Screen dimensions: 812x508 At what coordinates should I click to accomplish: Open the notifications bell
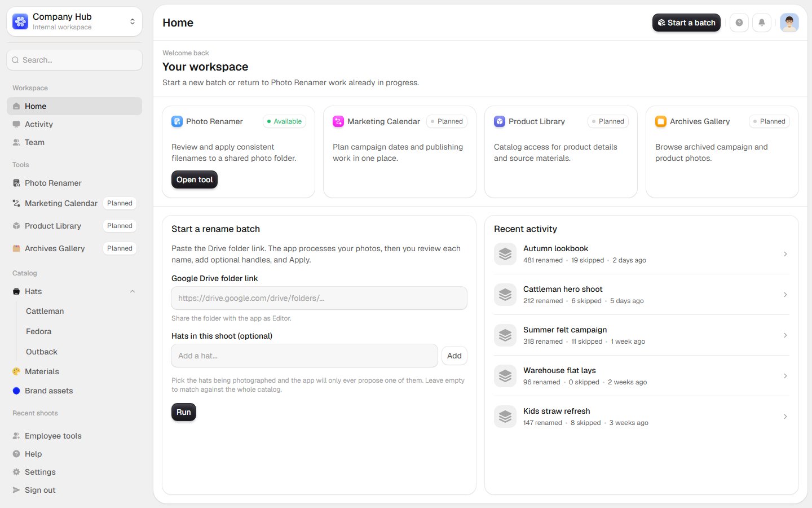point(762,23)
